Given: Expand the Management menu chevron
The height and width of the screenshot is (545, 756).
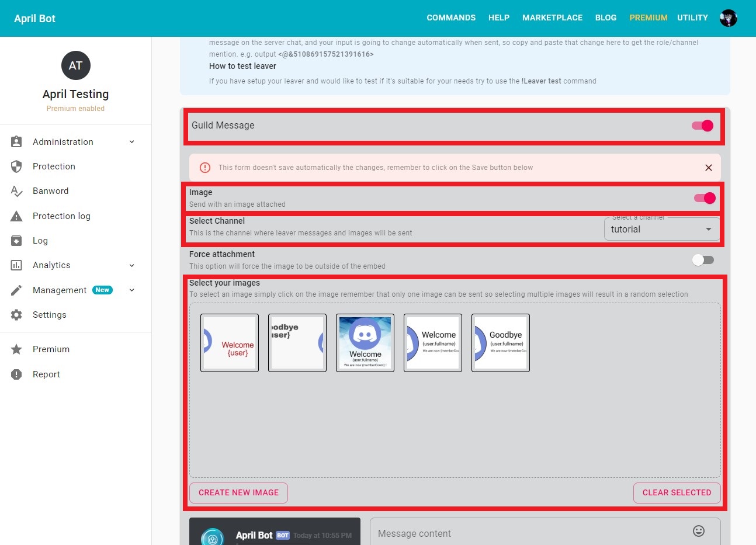Looking at the screenshot, I should point(132,290).
